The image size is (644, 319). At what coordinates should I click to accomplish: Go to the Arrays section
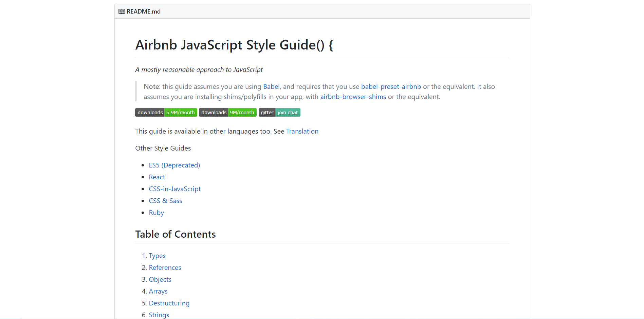158,292
